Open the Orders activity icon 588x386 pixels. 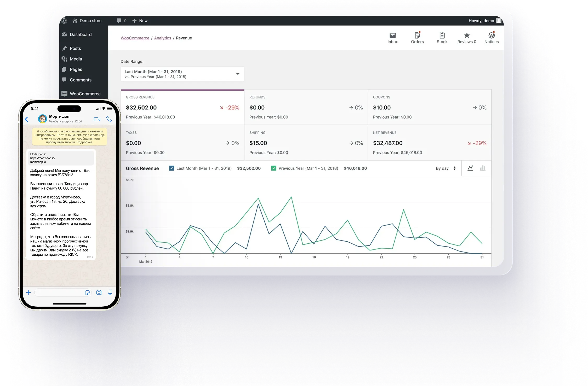click(417, 38)
